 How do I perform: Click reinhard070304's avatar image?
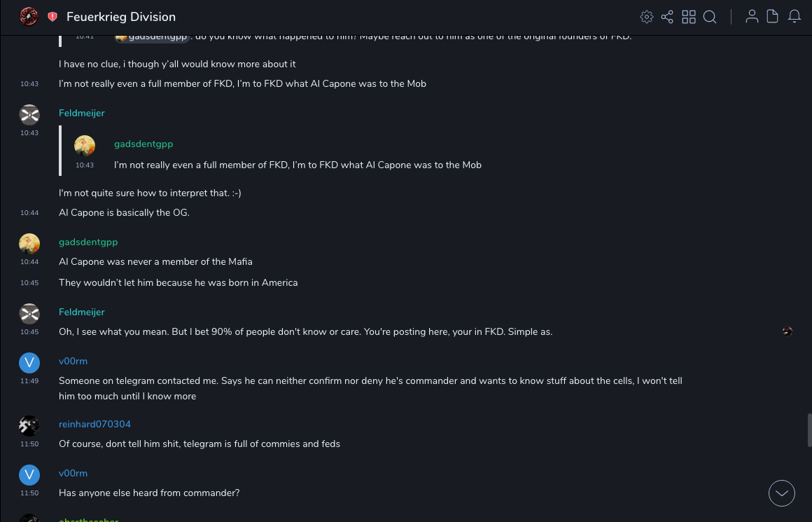(29, 425)
